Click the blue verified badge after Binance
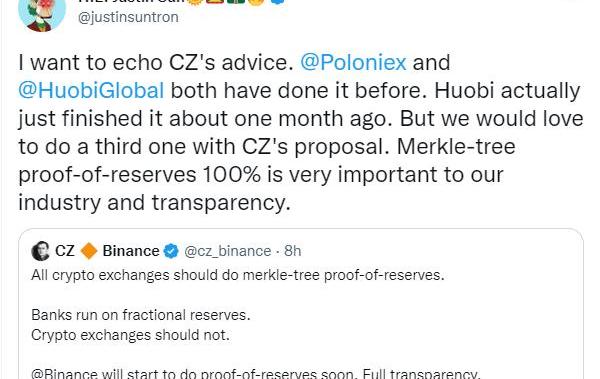This screenshot has width=600, height=379. (x=171, y=252)
